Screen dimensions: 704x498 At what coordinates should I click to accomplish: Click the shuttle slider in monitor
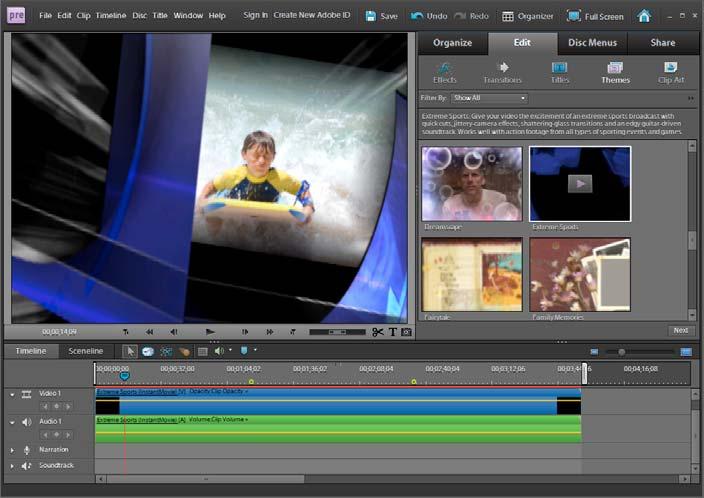[x=337, y=332]
